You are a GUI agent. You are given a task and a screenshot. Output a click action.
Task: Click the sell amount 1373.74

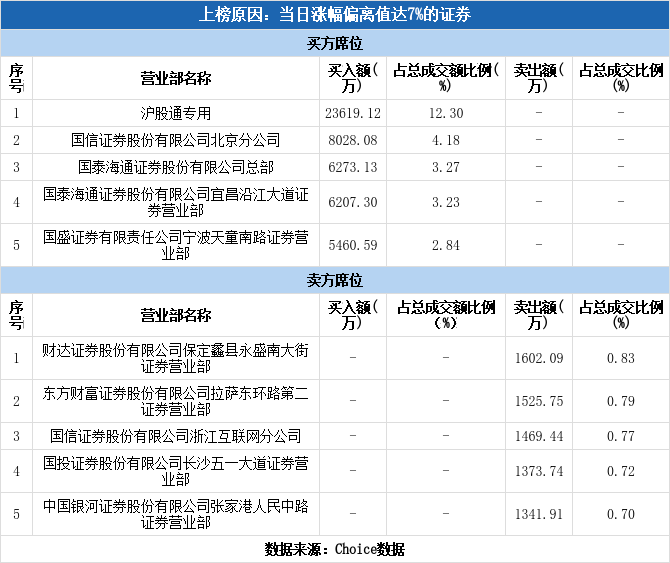(539, 471)
